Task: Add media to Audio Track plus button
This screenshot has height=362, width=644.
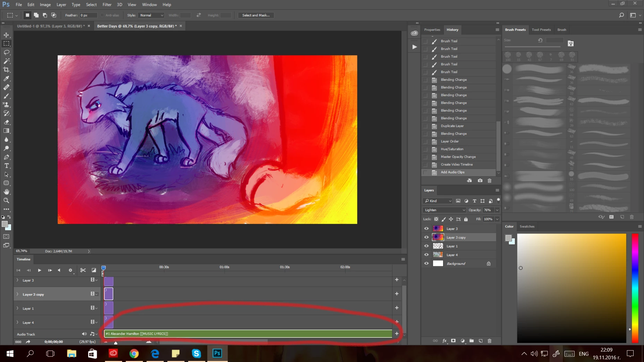Action: point(397,334)
